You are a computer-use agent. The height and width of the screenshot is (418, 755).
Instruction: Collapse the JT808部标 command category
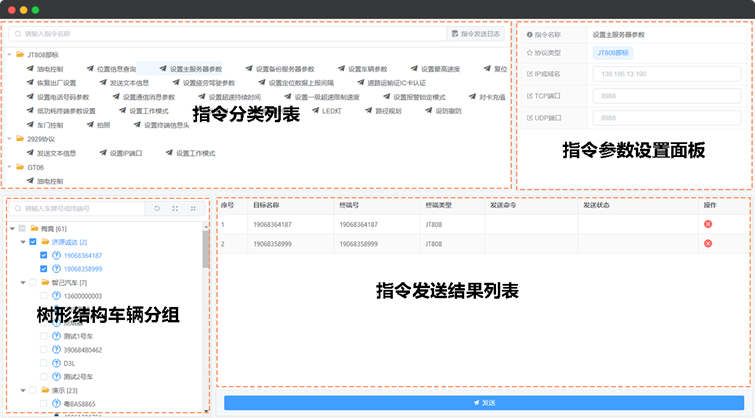[9, 54]
